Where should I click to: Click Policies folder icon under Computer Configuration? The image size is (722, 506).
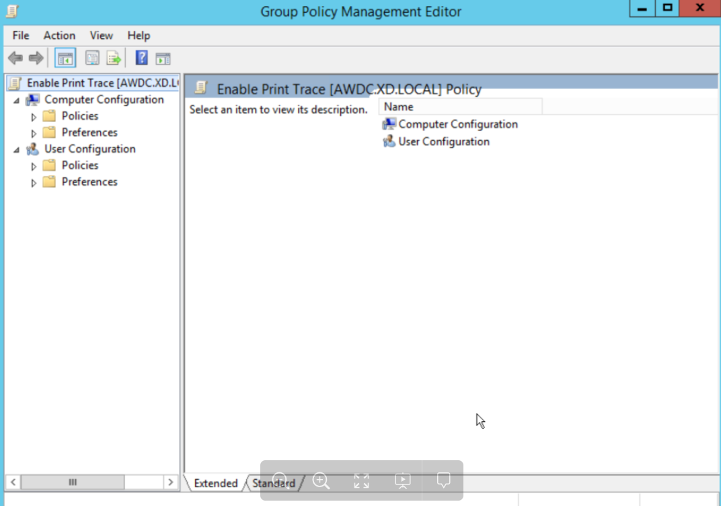pyautogui.click(x=49, y=116)
